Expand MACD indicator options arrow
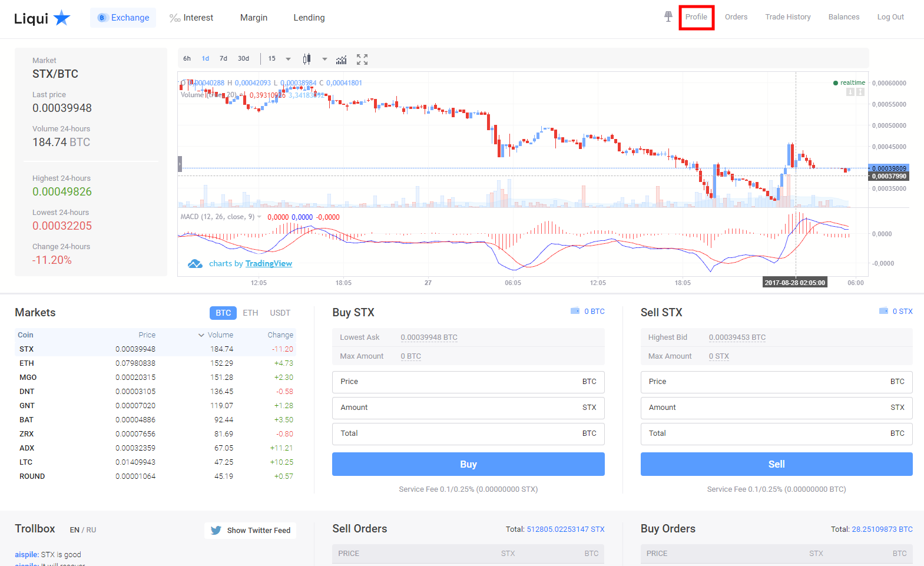Viewport: 924px width, 566px height. pos(259,217)
